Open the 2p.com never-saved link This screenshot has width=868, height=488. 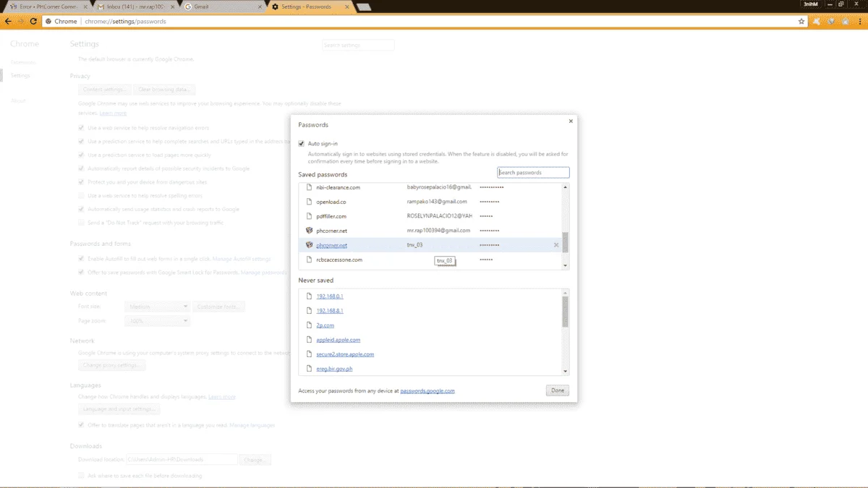[x=325, y=325]
